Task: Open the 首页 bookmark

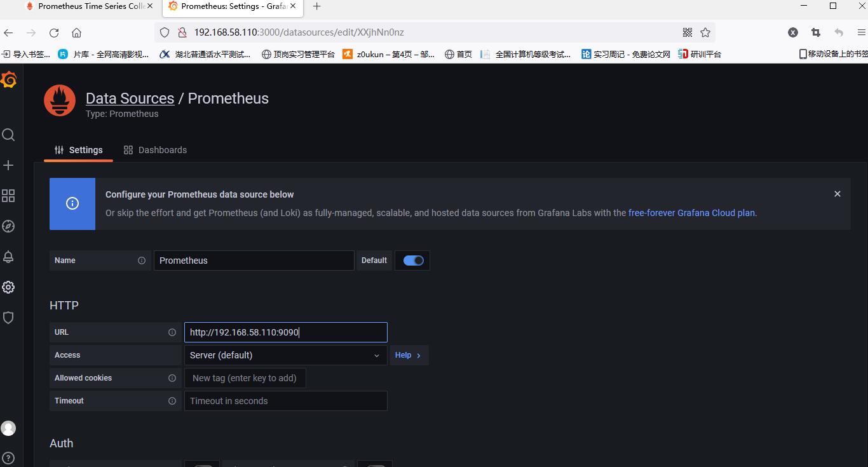Action: point(458,54)
